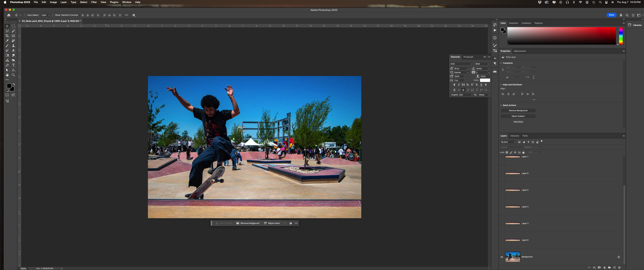
Task: Open the English: USA language dropdown
Action: pos(461,95)
